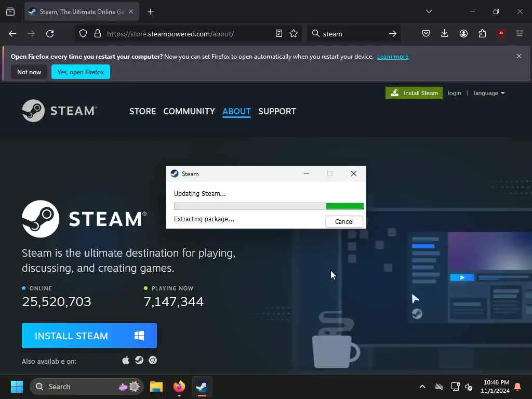Open File Explorer from taskbar
This screenshot has height=399, width=532.
[x=156, y=387]
